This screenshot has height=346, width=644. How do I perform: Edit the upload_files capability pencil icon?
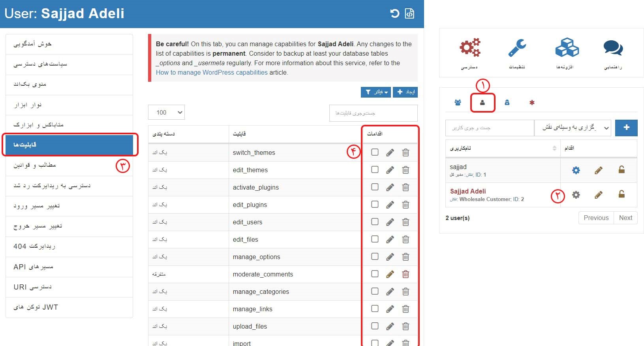390,327
